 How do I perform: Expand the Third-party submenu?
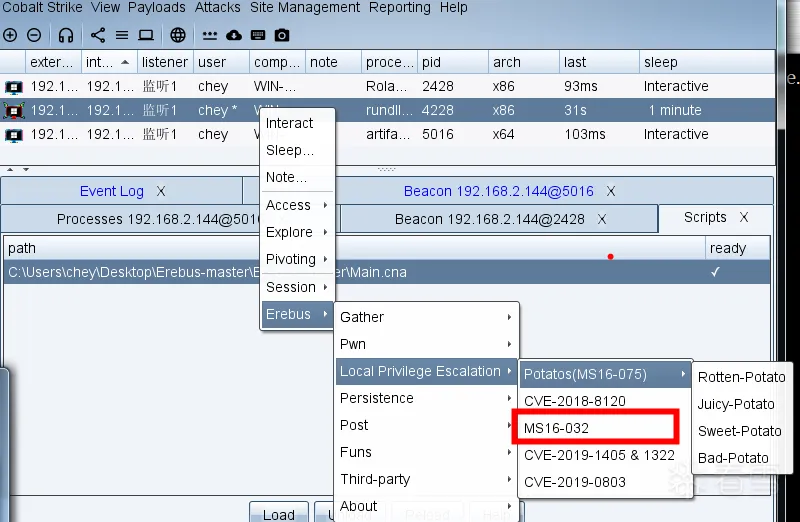click(x=427, y=479)
